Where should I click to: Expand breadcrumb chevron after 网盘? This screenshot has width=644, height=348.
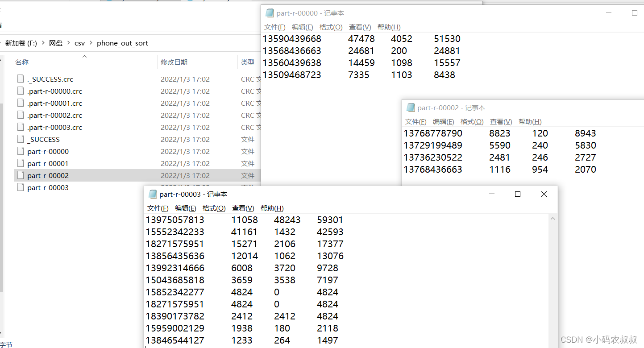[69, 43]
